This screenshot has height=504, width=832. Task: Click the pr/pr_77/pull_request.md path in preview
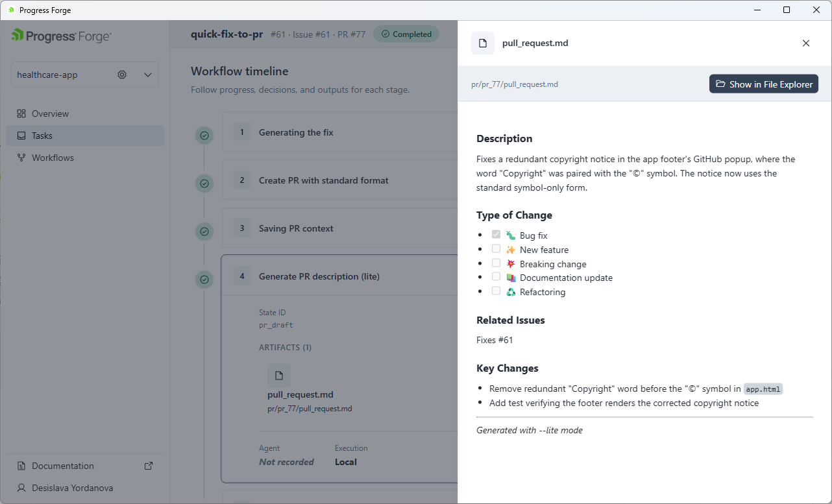point(515,84)
